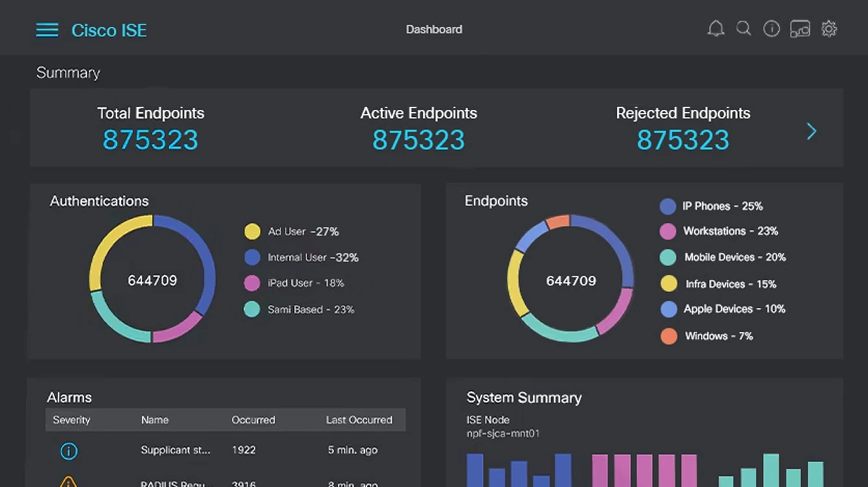The height and width of the screenshot is (487, 868).
Task: Click the Apple Devices legend swatch
Action: [x=669, y=309]
